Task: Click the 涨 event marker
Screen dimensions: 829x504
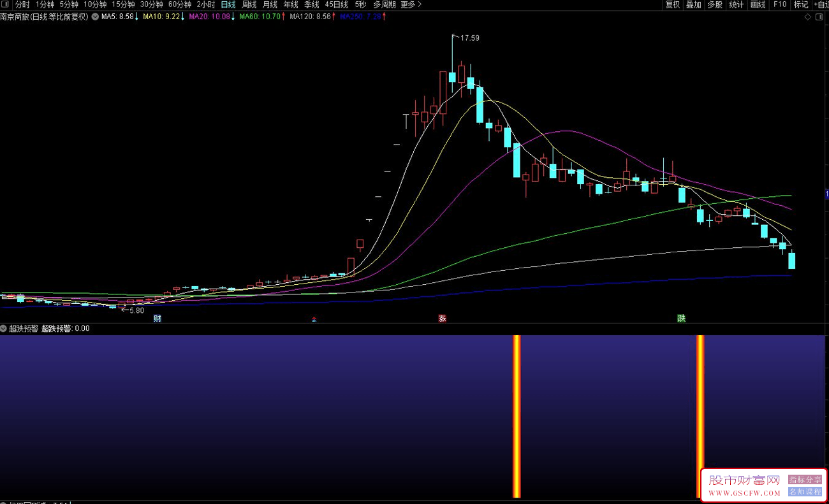Action: 442,319
